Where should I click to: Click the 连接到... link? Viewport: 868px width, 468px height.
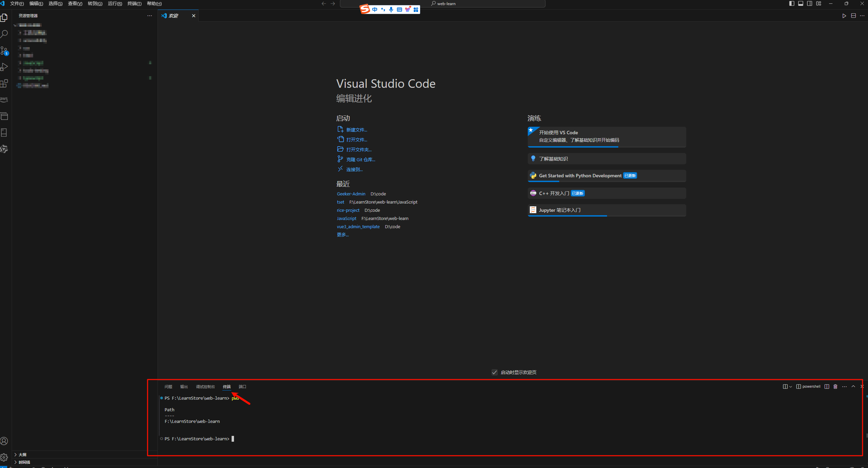point(355,169)
